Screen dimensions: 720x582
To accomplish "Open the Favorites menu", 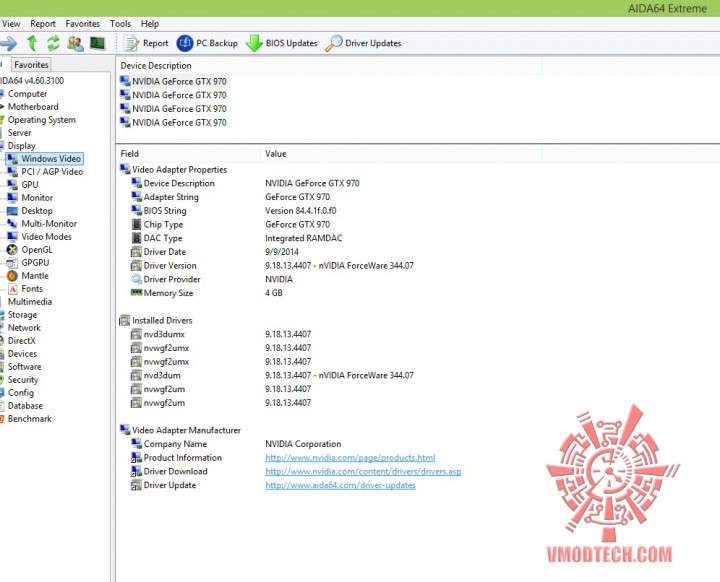I will coord(82,23).
